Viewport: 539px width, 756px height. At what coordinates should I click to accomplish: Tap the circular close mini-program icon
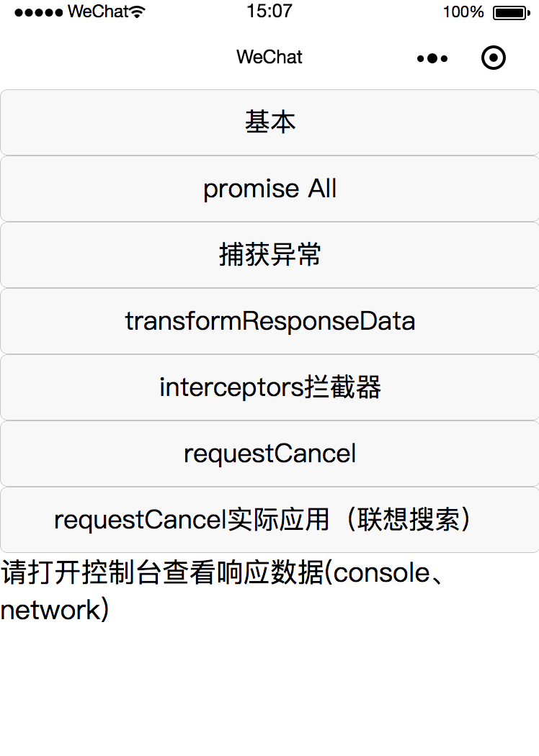[x=494, y=58]
